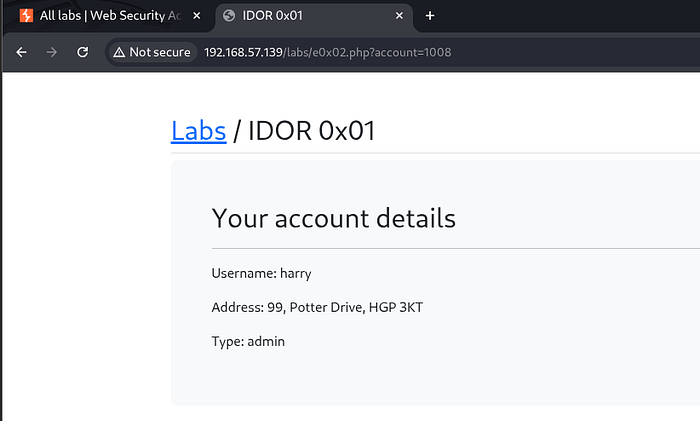
Task: Follow the Labs breadcrumb link
Action: pyautogui.click(x=199, y=131)
